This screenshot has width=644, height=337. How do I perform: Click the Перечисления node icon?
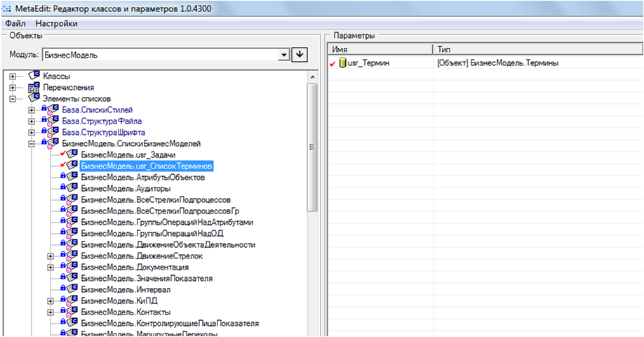point(34,87)
